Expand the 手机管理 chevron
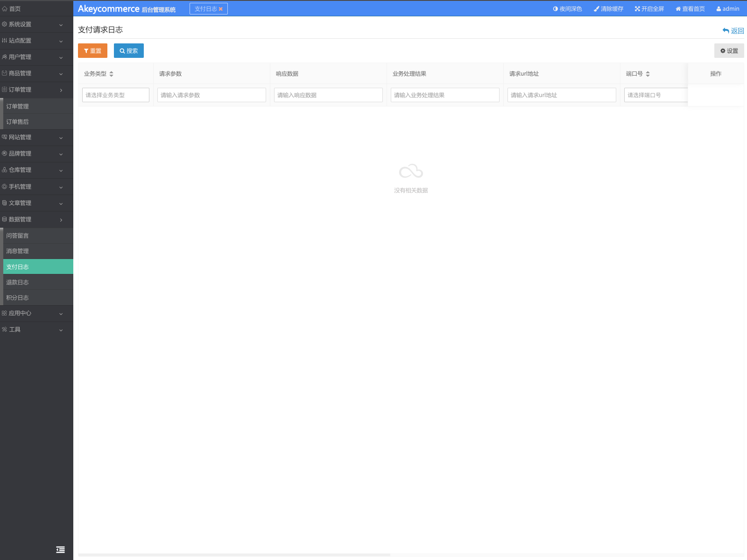The image size is (747, 560). [61, 187]
